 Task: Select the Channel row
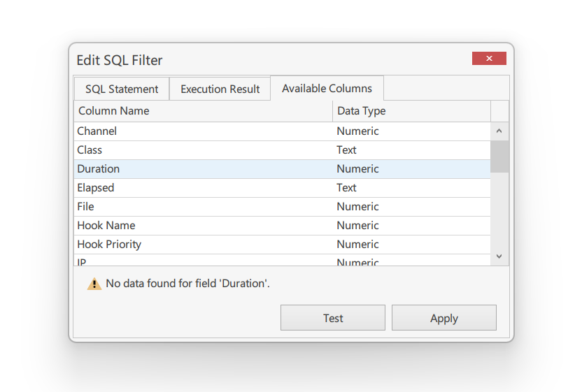click(282, 131)
